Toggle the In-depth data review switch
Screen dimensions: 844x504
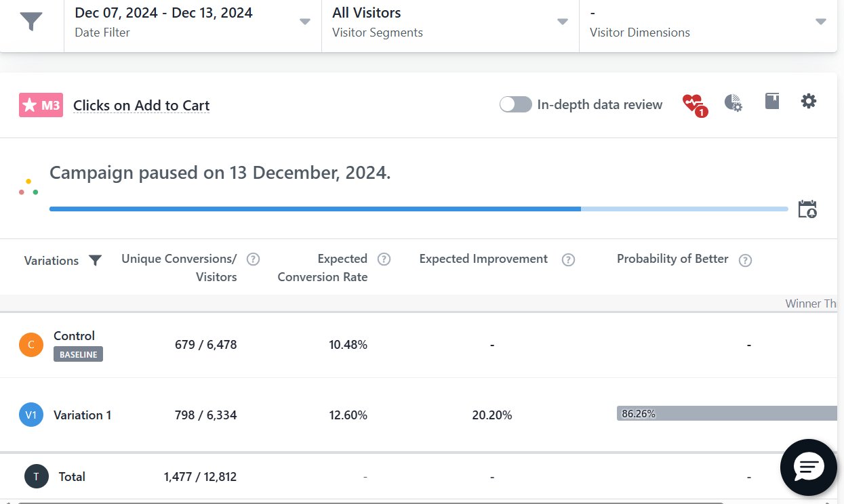pos(515,104)
